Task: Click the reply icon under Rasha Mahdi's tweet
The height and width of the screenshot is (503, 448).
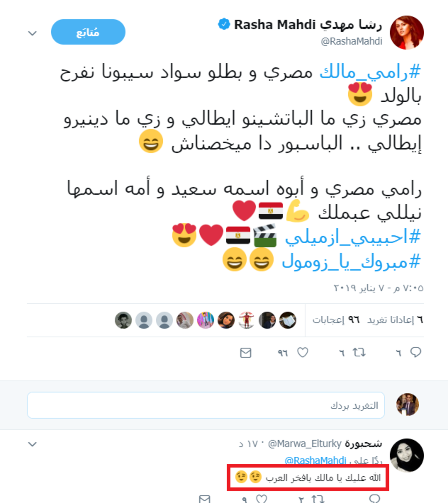Action: click(416, 352)
